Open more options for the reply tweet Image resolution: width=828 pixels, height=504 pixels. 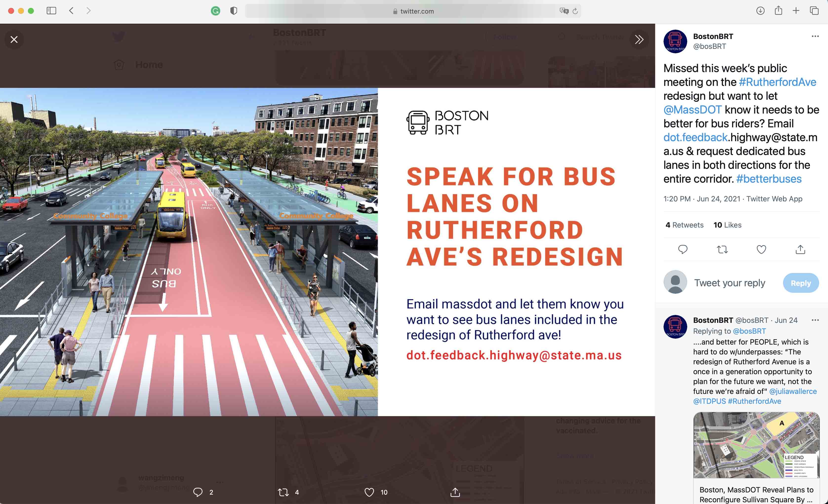815,320
